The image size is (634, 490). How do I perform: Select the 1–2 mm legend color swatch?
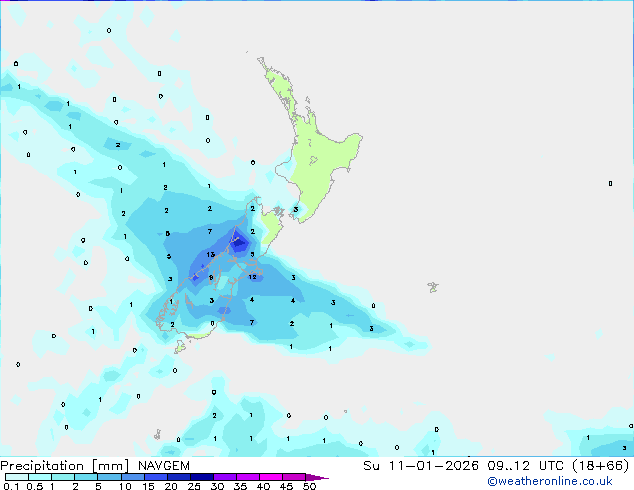pos(63,477)
